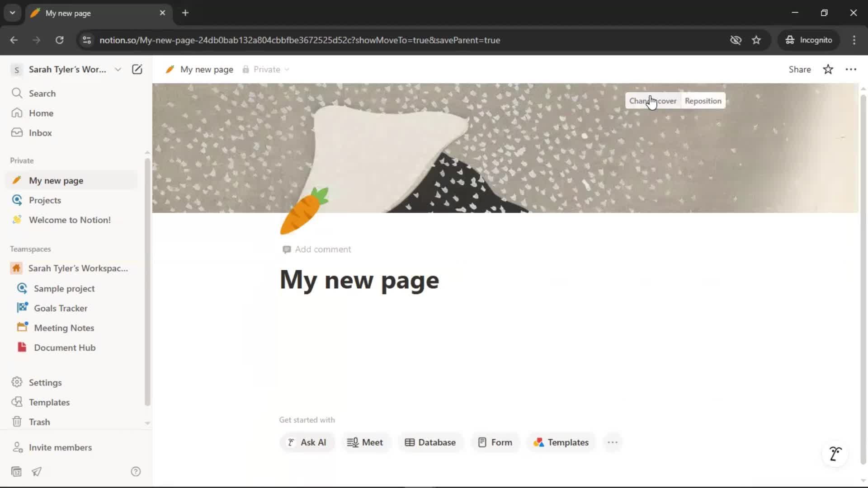Open the calendar icon at sidebar bottom

click(x=16, y=472)
